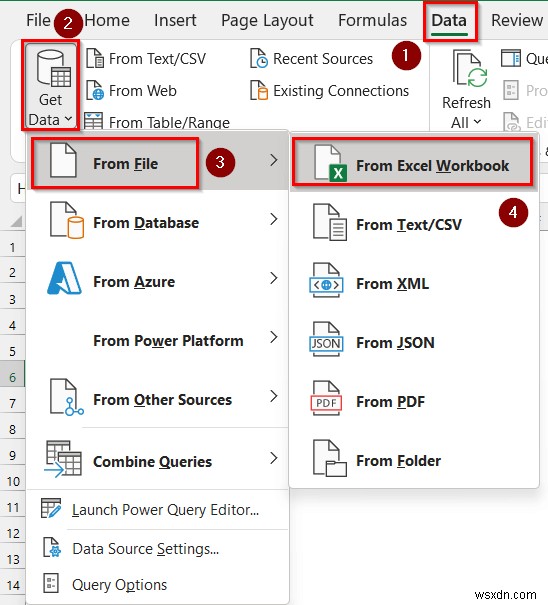
Task: Click the From Database icon
Action: pos(67,220)
